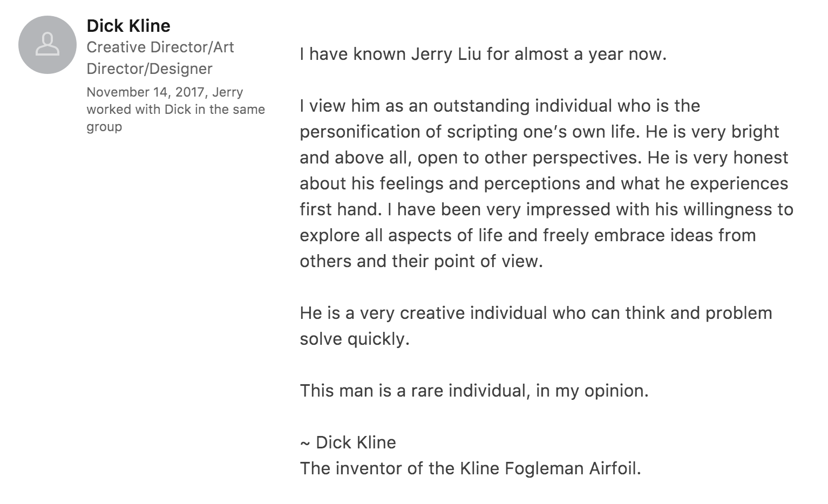Click Dick Kline's placeholder avatar icon
Screen dimensions: 828x504
[47, 45]
